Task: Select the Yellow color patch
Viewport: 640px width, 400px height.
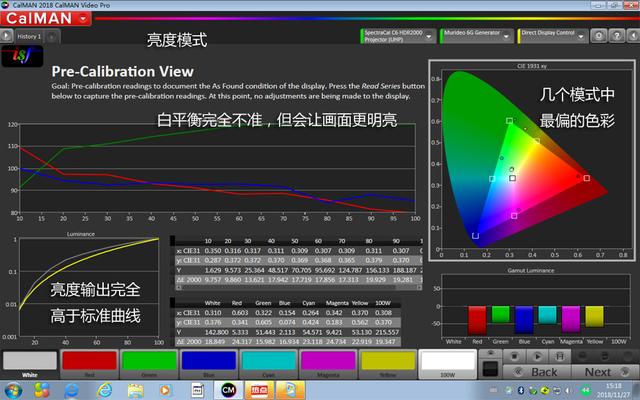Action: coord(388,364)
